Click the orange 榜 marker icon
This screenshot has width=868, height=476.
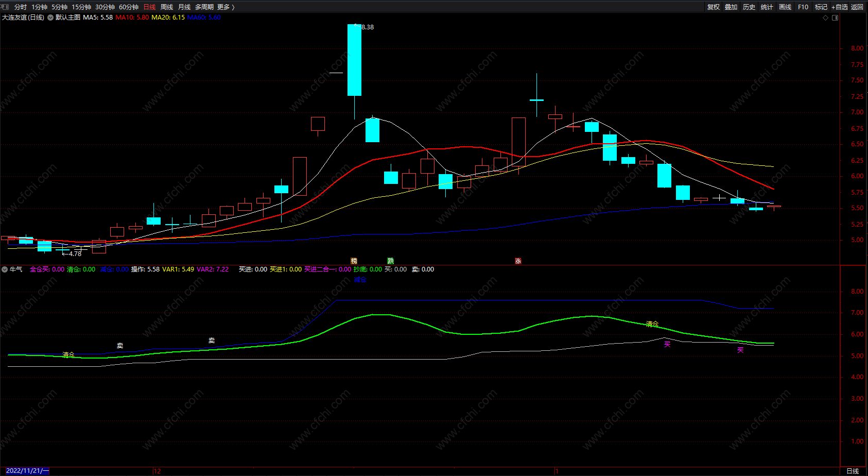click(354, 261)
